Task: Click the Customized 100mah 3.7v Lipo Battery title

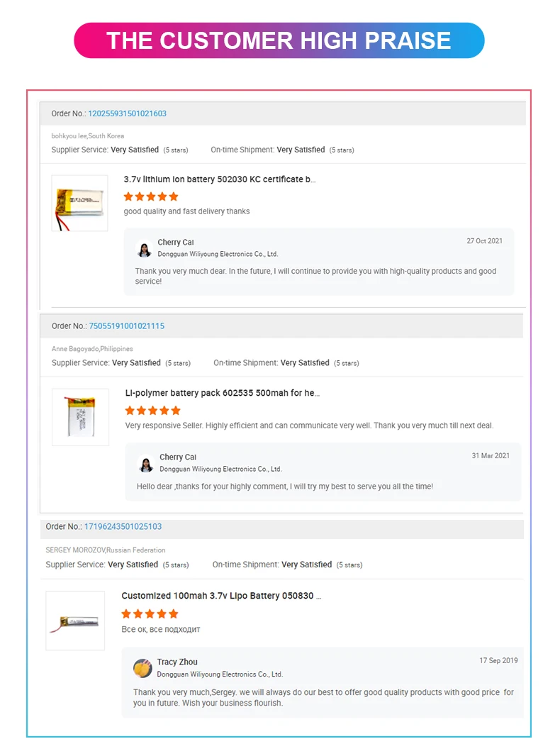Action: 221,596
